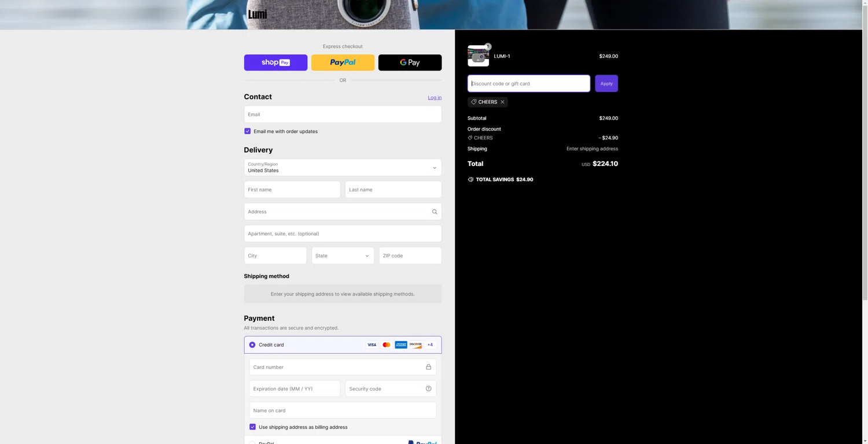Image resolution: width=868 pixels, height=444 pixels.
Task: Remove the CHEERS discount code tag
Action: (x=502, y=102)
